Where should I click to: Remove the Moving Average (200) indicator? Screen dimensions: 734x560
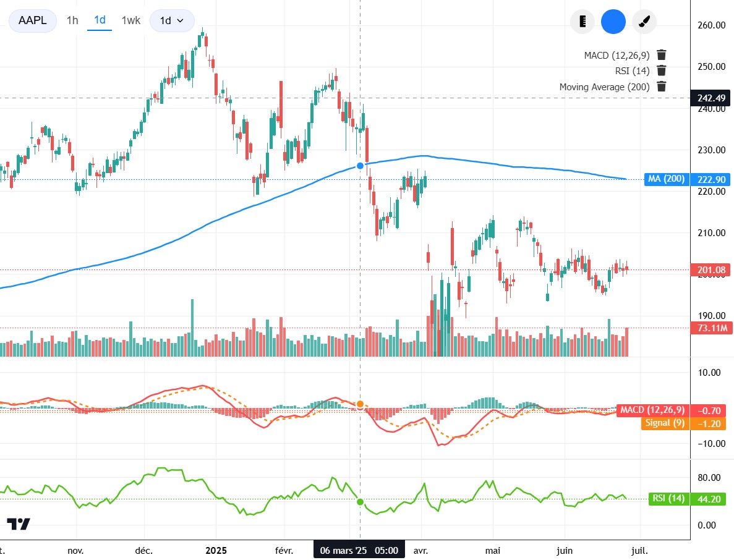tap(662, 87)
